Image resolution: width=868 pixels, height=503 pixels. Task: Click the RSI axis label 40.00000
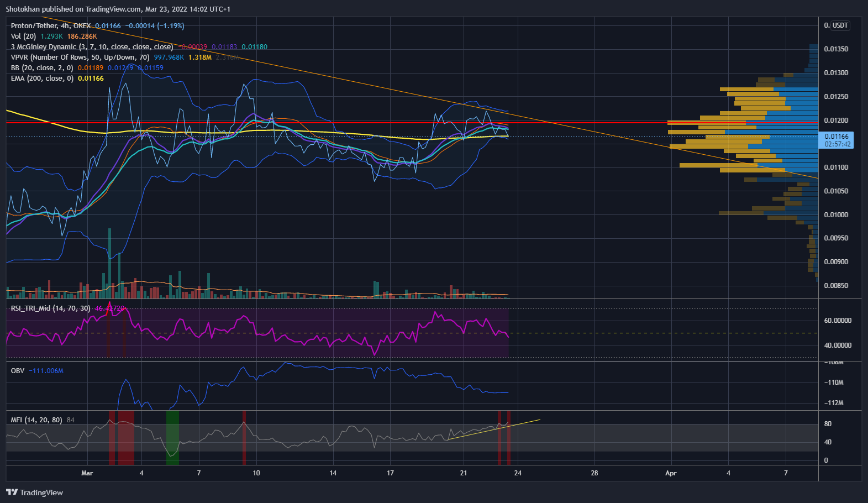(838, 345)
